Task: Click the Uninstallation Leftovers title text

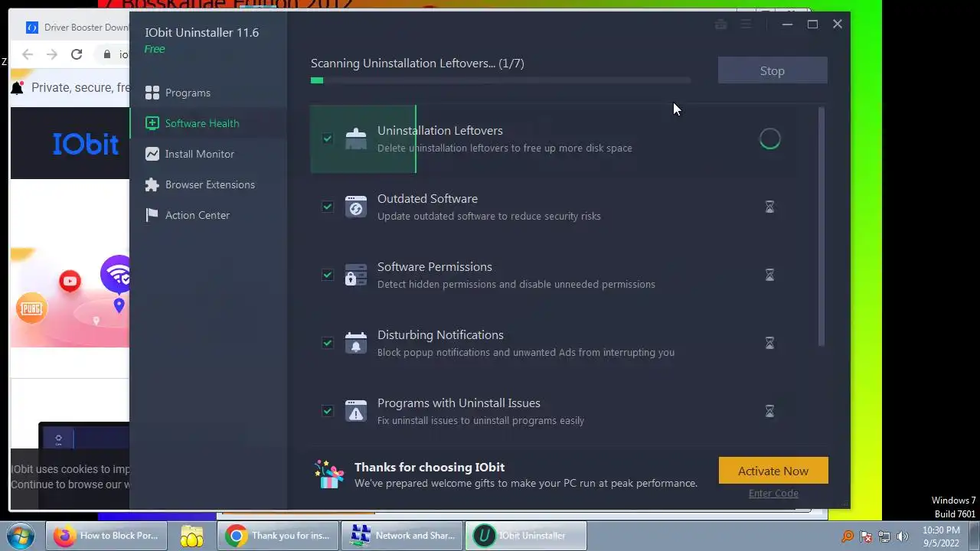Action: pyautogui.click(x=440, y=131)
